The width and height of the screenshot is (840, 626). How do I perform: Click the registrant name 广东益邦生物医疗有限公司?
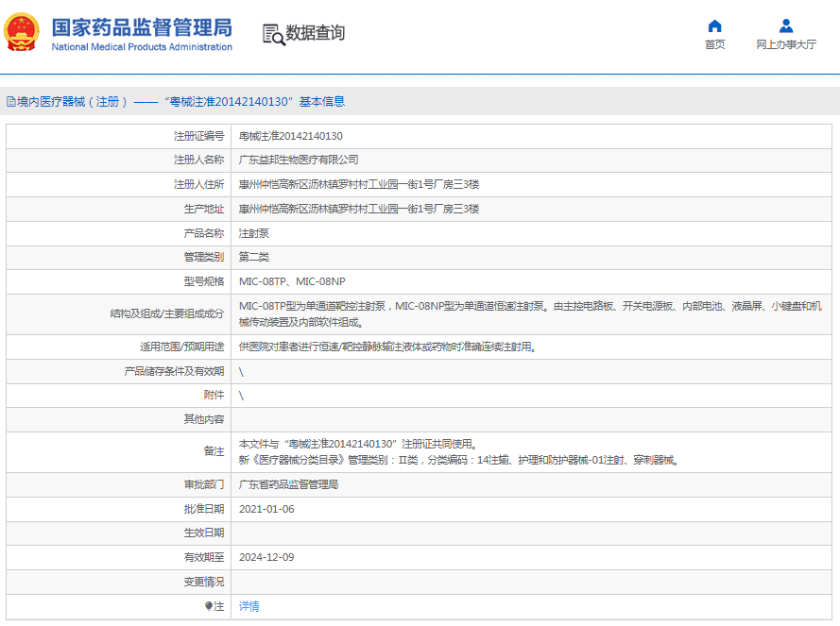click(298, 160)
